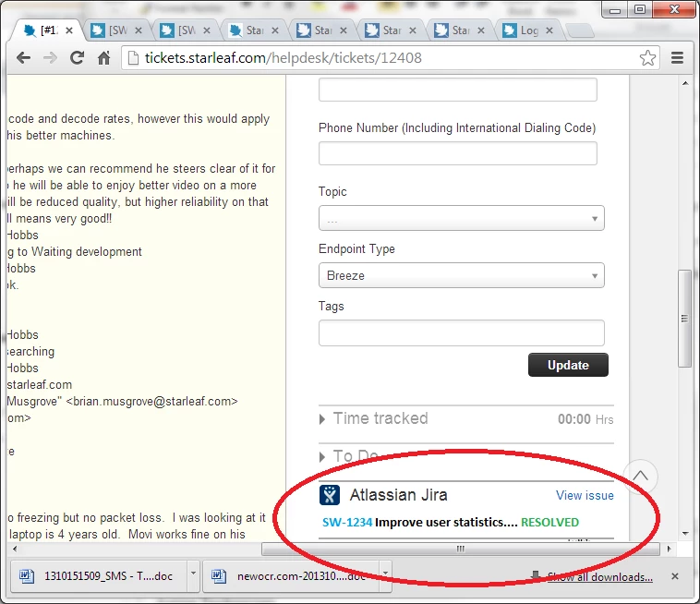Image resolution: width=700 pixels, height=604 pixels.
Task: Click the 00:00 Hrs time value
Action: pyautogui.click(x=585, y=418)
